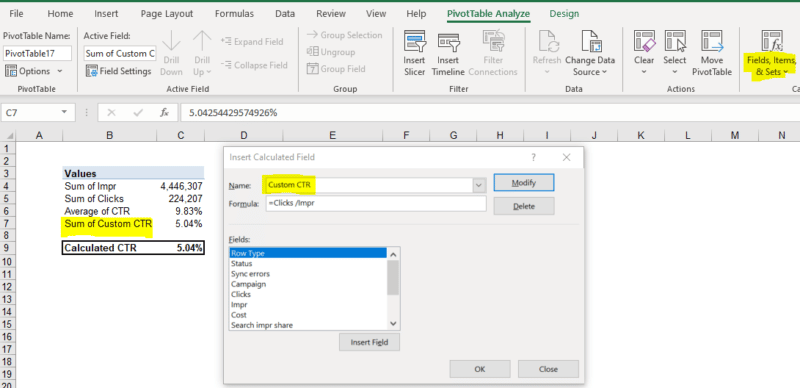Switch to the Insert tab
The height and width of the screenshot is (388, 800).
coord(106,14)
